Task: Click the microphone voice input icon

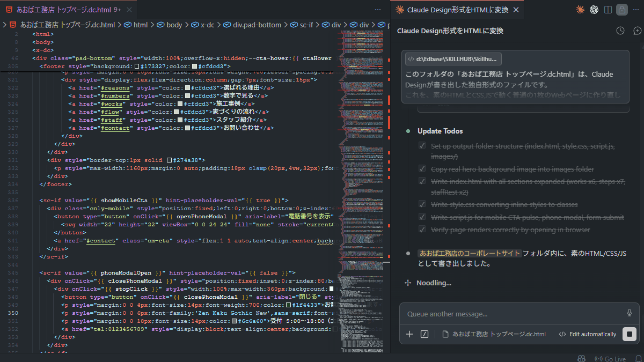Action: tap(630, 313)
